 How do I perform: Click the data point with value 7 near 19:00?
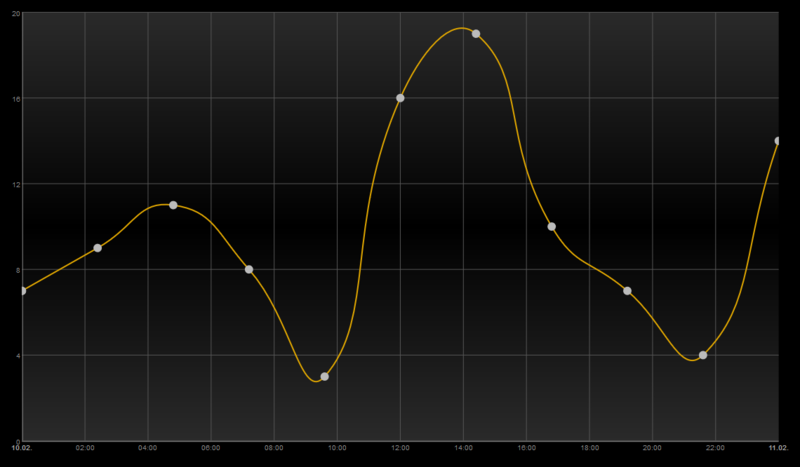pos(627,291)
